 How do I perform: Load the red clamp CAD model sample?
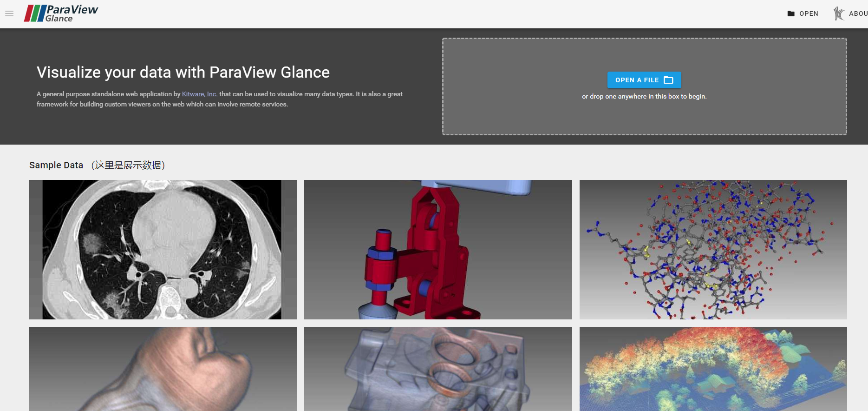tap(438, 250)
